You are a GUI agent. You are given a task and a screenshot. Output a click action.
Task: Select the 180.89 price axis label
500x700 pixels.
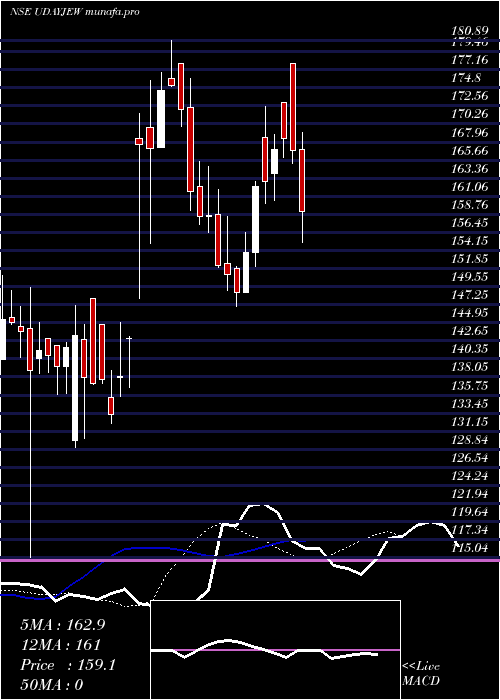tap(470, 32)
